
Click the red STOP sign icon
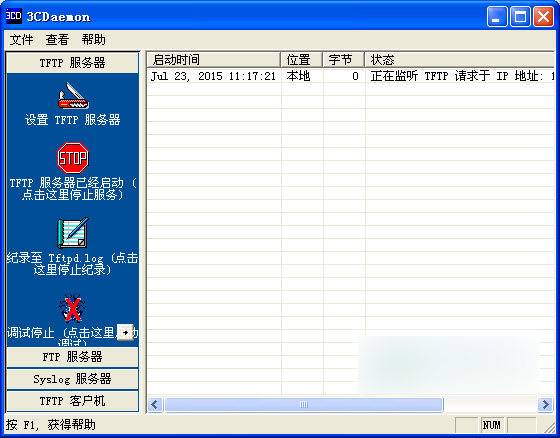[x=73, y=158]
